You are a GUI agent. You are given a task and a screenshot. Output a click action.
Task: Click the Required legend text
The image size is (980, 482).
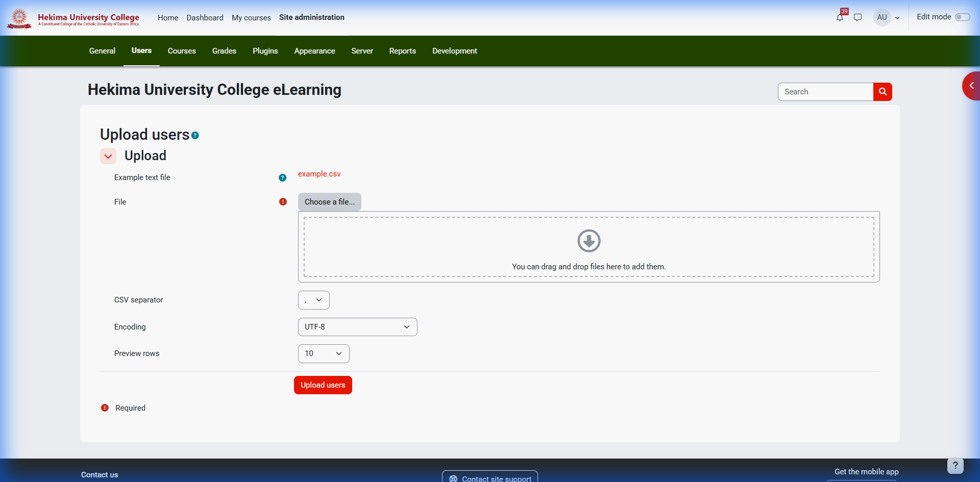pos(131,408)
